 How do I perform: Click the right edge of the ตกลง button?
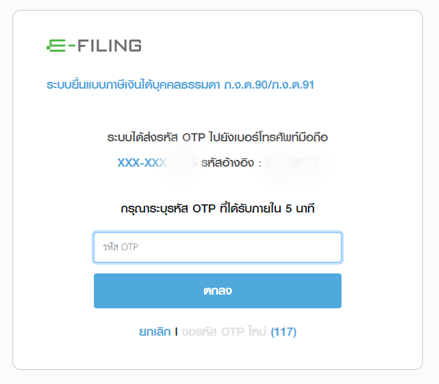[x=337, y=291]
